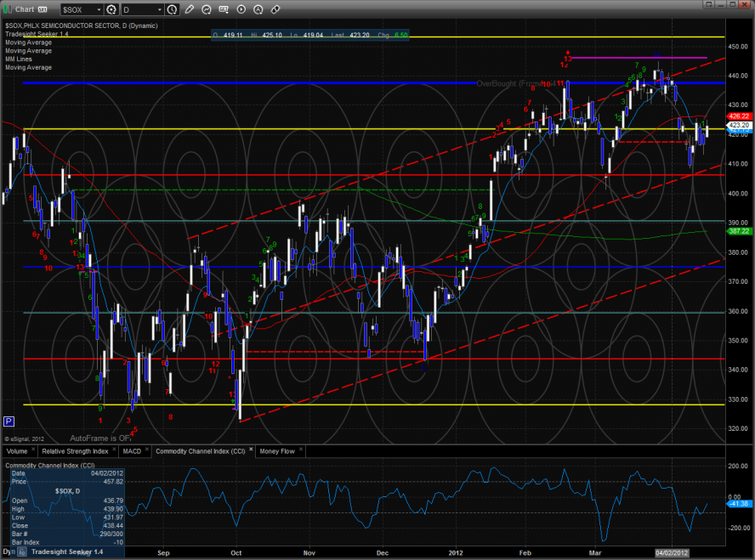
Task: Click the circled A alerts icon
Action: (x=257, y=10)
